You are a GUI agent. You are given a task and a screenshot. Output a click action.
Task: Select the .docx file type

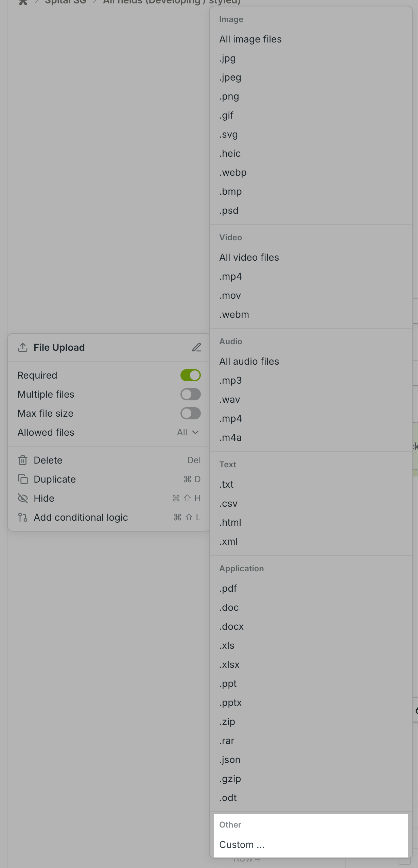coord(311,626)
